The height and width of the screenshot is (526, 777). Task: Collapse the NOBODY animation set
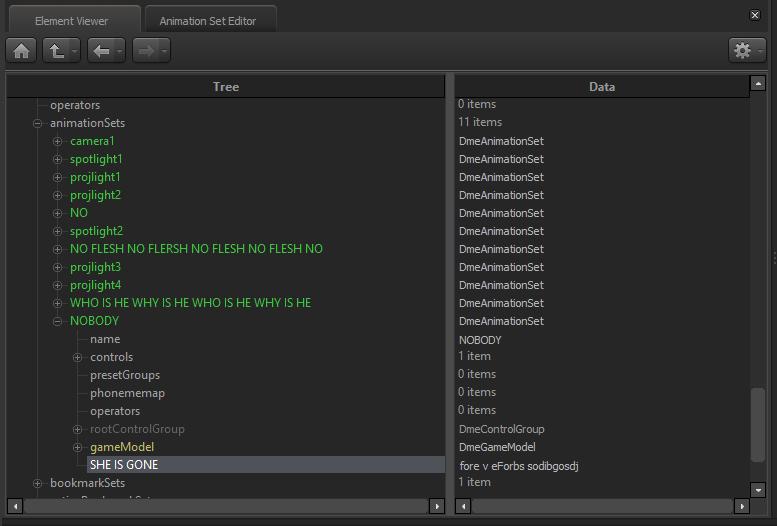click(58, 321)
